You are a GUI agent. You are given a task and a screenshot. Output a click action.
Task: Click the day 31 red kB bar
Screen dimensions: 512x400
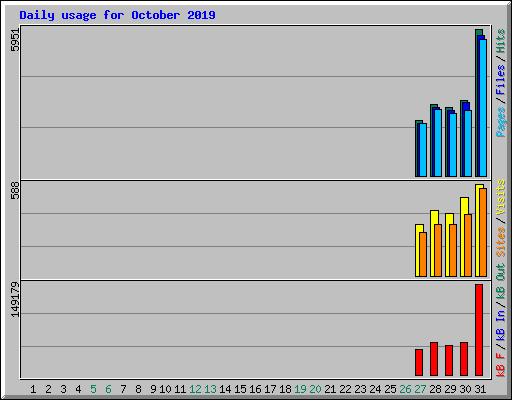coord(479,330)
